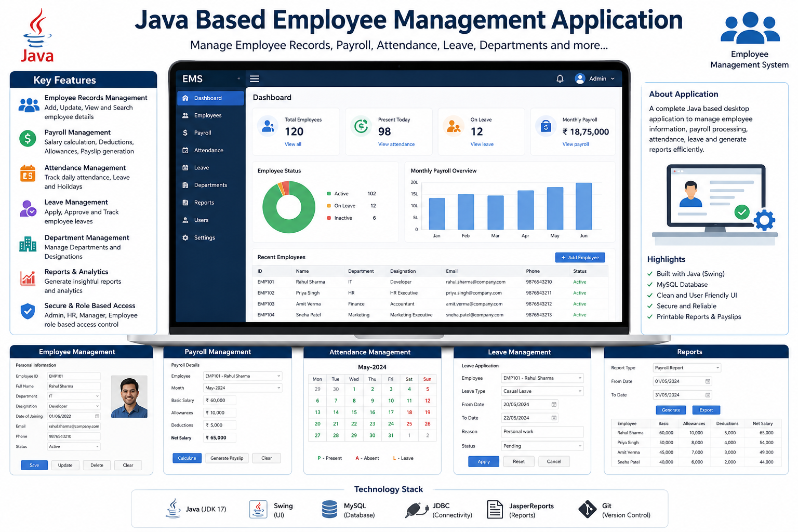Click the Leave Management feature icon
The image size is (798, 532).
pyautogui.click(x=28, y=208)
